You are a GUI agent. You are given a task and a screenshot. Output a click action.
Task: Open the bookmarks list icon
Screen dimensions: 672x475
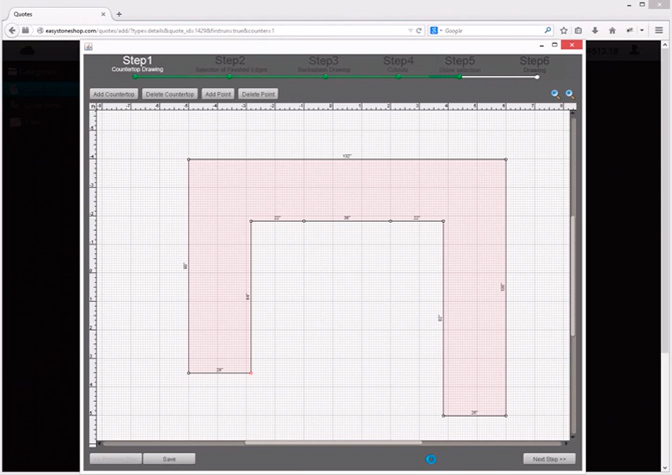pyautogui.click(x=579, y=30)
